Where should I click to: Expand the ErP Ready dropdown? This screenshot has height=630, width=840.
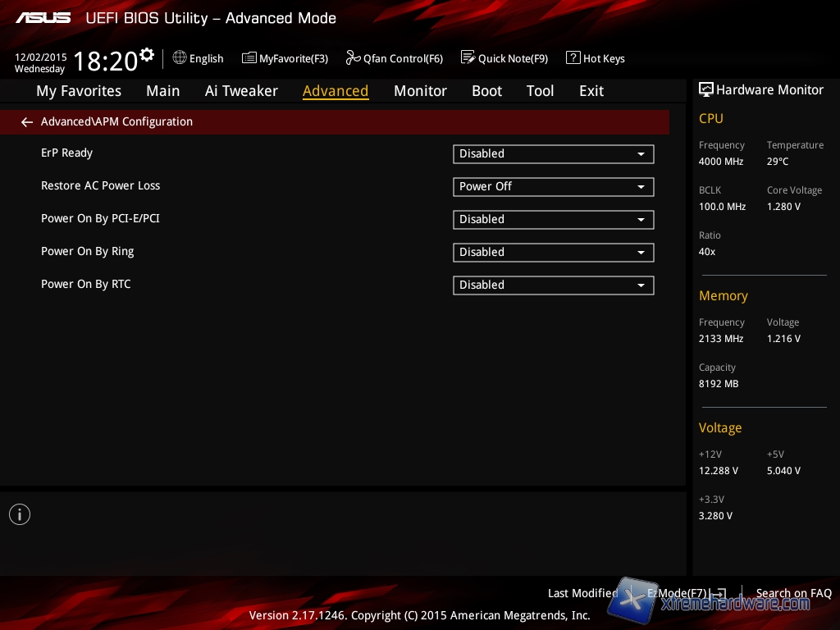(553, 153)
